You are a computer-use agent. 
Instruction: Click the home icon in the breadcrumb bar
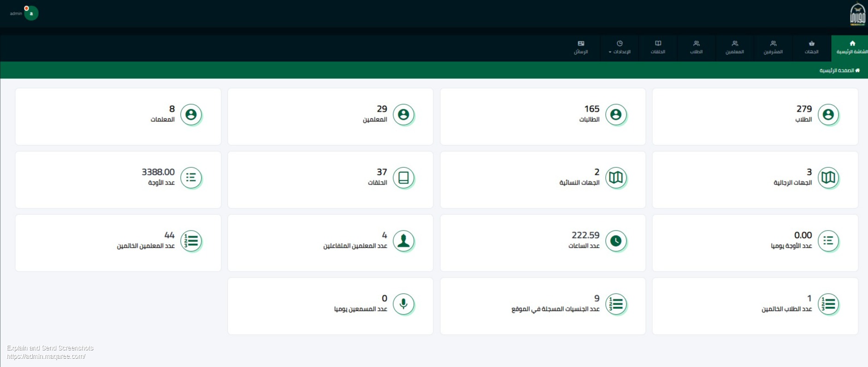pyautogui.click(x=857, y=71)
